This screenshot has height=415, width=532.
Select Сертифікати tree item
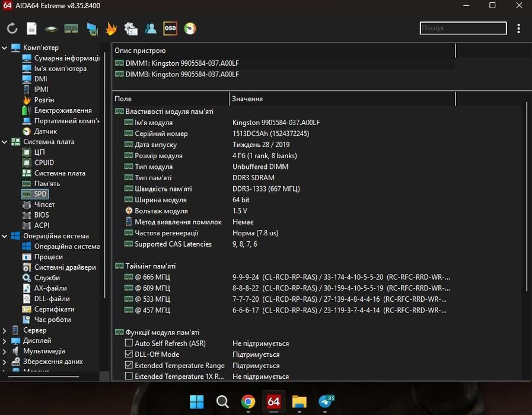[48, 309]
